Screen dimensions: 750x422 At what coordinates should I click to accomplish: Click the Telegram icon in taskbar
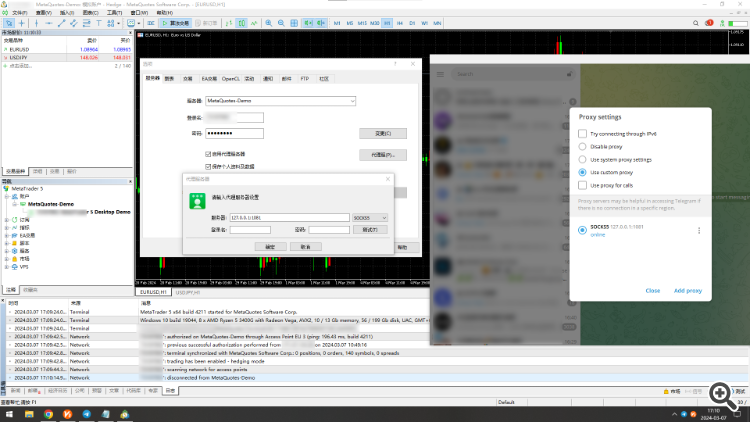87,414
